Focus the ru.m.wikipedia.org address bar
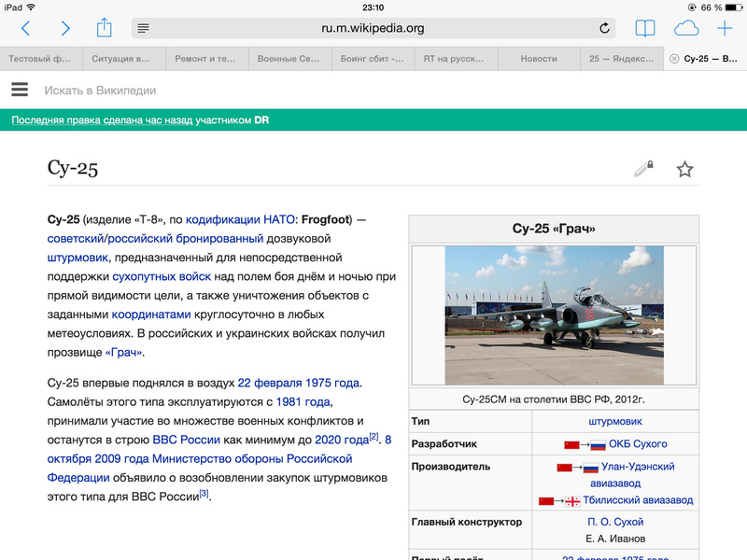 373,29
